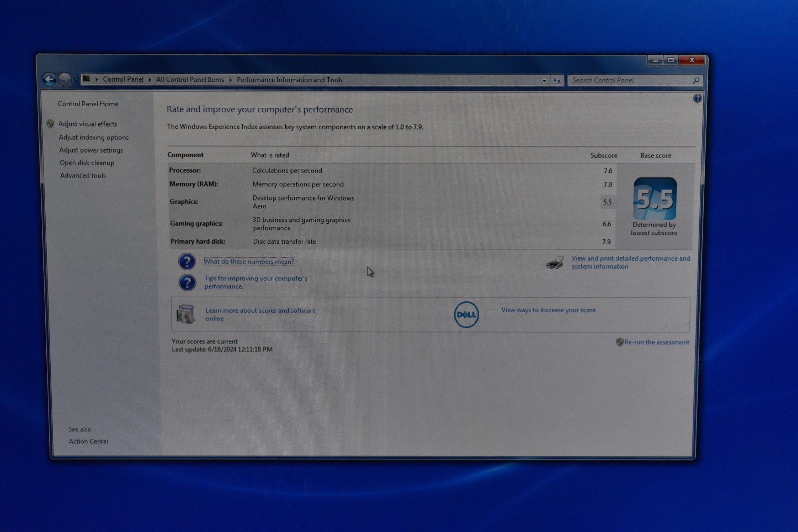The image size is (798, 532).
Task: Expand the arrow after All Control Panel Items
Action: click(x=230, y=80)
